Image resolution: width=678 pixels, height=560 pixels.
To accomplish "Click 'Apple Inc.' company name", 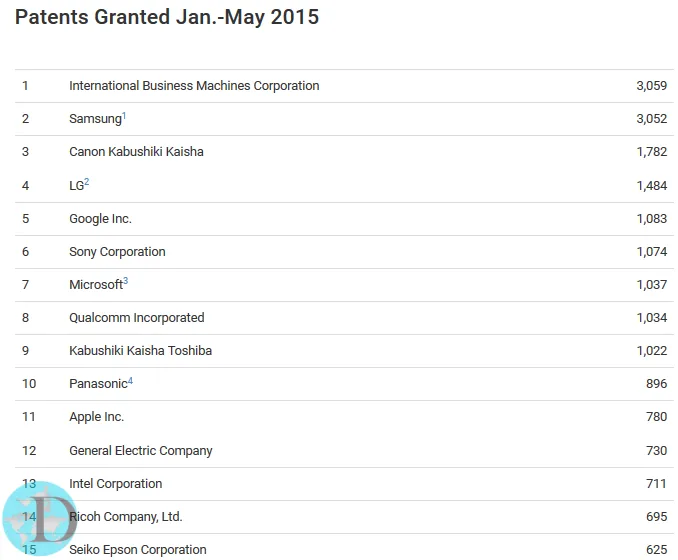I will pos(96,417).
